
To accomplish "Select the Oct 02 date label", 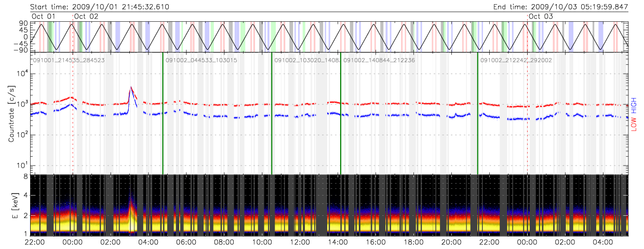I will click(x=86, y=16).
